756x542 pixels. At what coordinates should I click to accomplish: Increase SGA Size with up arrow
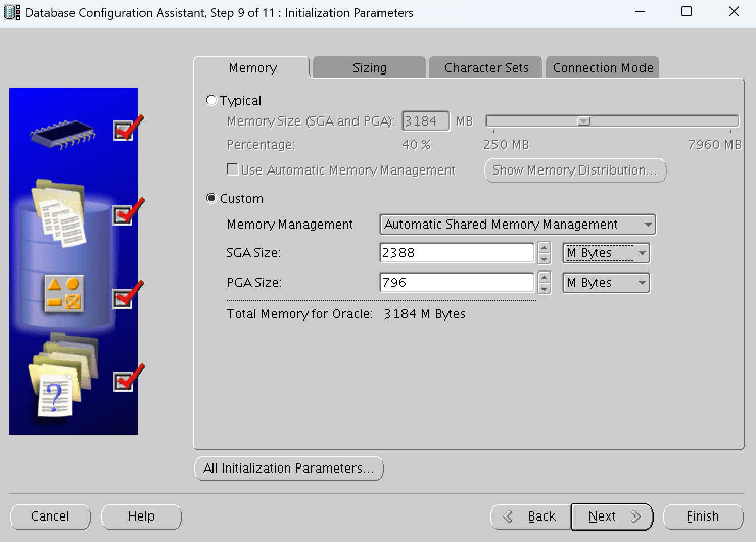click(544, 248)
